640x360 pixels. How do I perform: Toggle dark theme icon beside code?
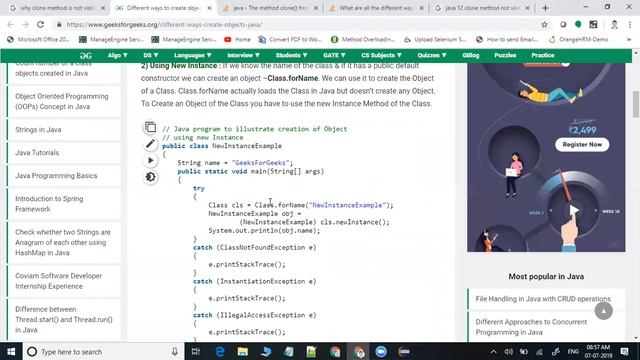150,177
